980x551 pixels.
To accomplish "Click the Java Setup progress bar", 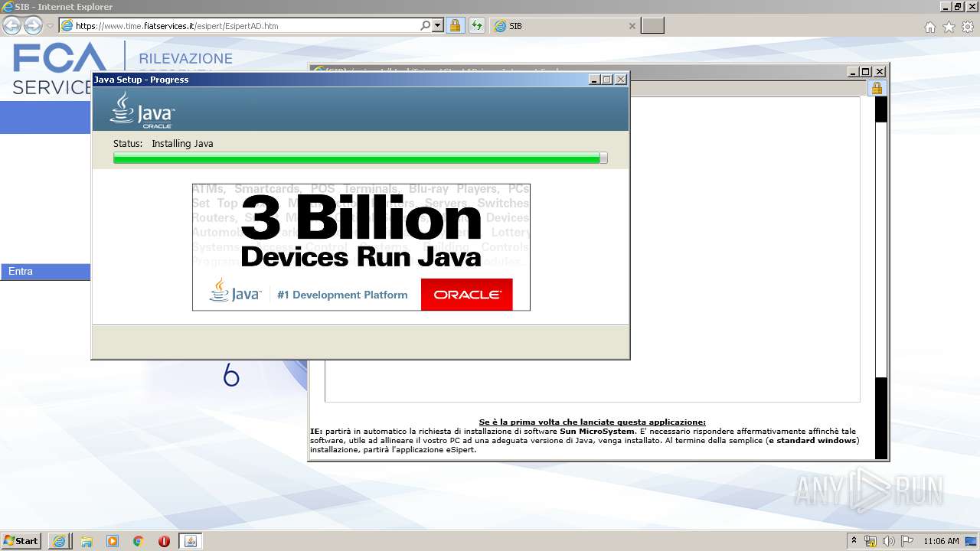I will point(360,158).
